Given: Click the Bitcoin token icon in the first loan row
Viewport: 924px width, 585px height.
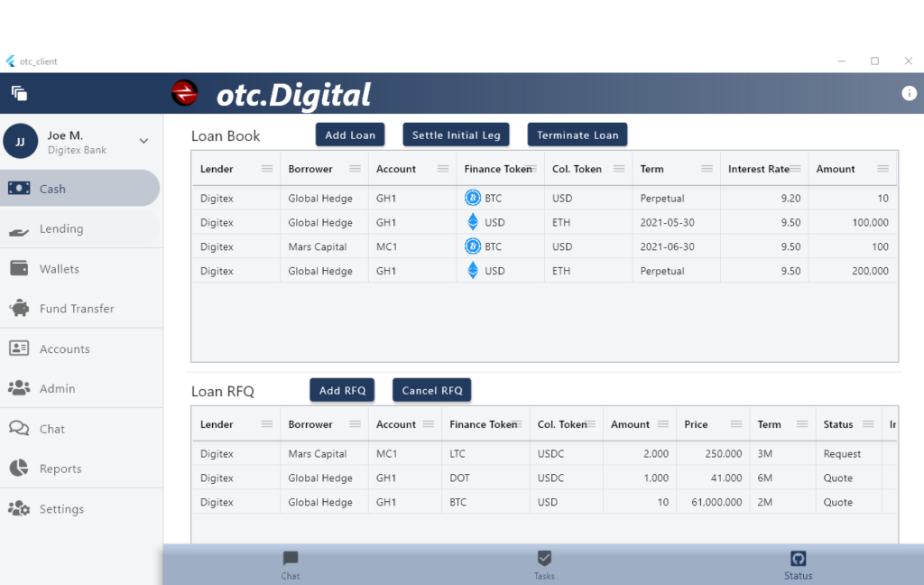Looking at the screenshot, I should [473, 198].
